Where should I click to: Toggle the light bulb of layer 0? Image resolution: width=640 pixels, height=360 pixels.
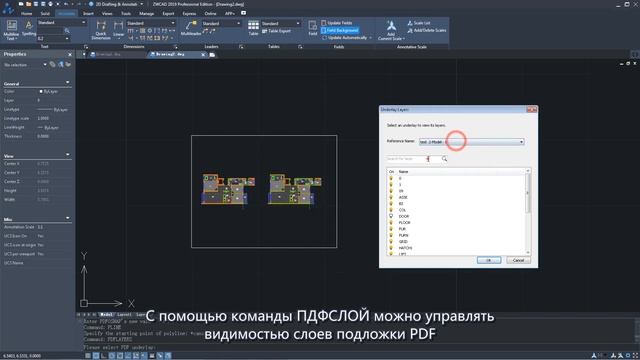tap(391, 178)
